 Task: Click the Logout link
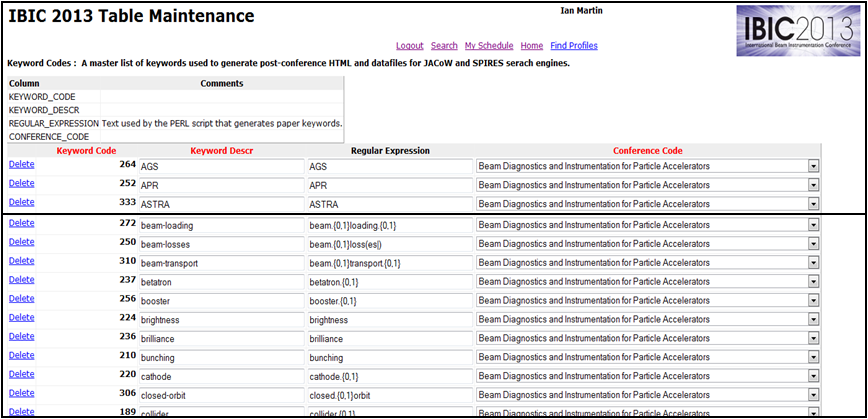tap(410, 46)
